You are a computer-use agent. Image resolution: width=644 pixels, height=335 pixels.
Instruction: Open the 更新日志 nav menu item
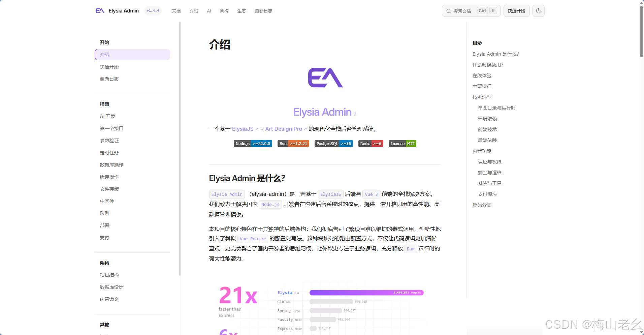click(x=263, y=11)
